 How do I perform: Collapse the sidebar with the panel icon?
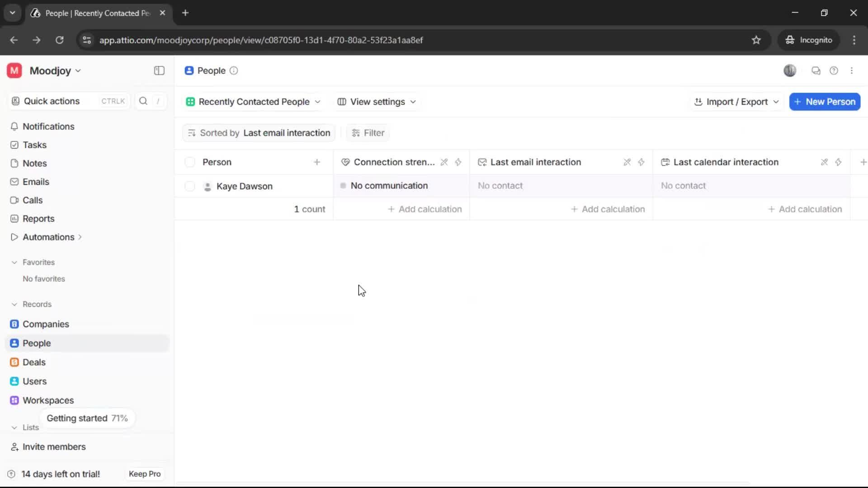coord(159,70)
